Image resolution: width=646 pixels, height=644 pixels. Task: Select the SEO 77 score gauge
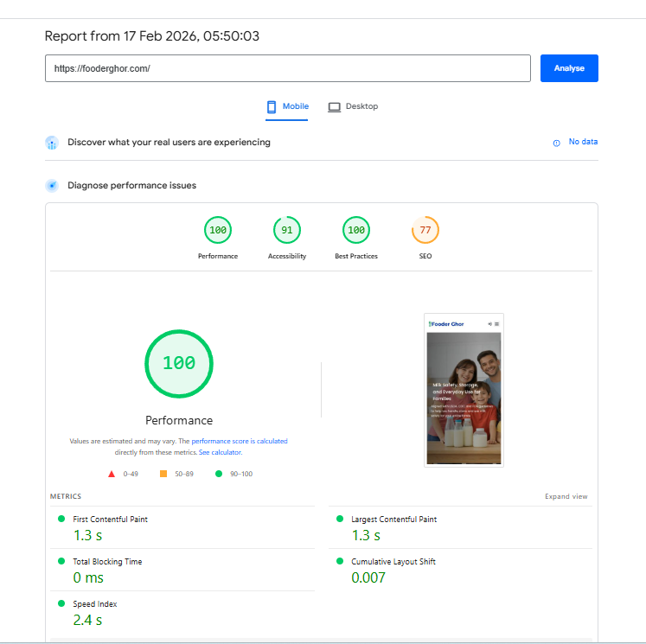[425, 230]
